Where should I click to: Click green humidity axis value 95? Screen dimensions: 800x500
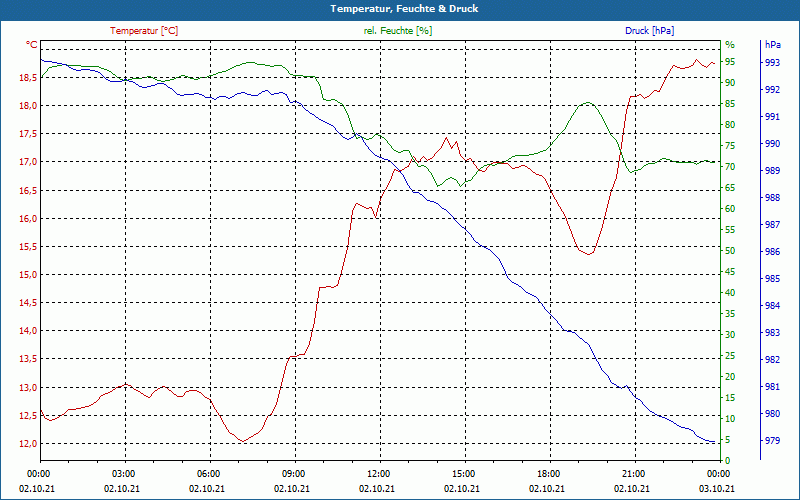(x=730, y=62)
